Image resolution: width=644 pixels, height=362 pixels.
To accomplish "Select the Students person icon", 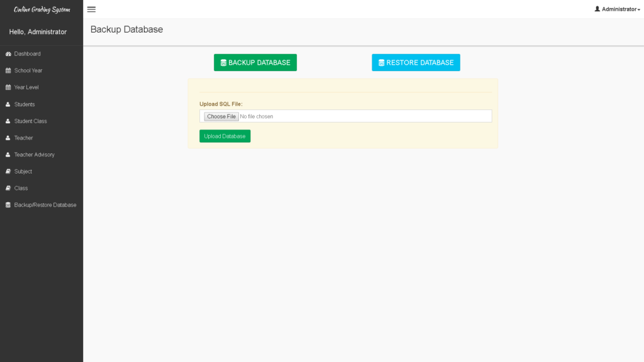I will pyautogui.click(x=8, y=104).
